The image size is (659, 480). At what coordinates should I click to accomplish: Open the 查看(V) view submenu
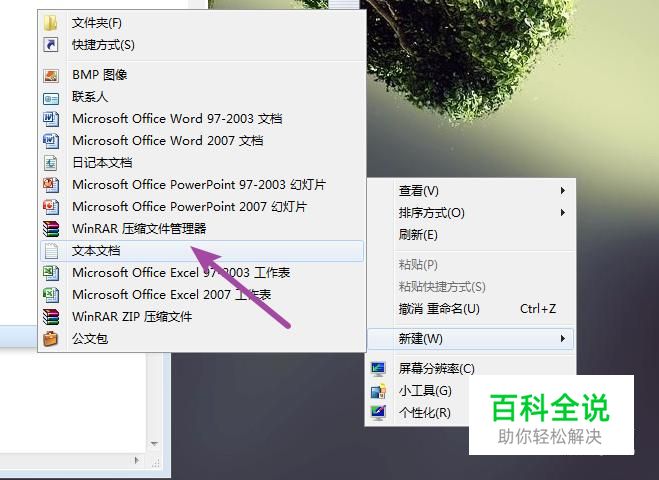click(470, 191)
